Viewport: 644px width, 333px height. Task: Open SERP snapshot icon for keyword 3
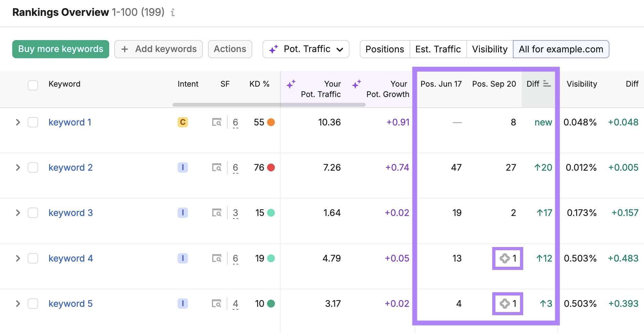click(217, 213)
